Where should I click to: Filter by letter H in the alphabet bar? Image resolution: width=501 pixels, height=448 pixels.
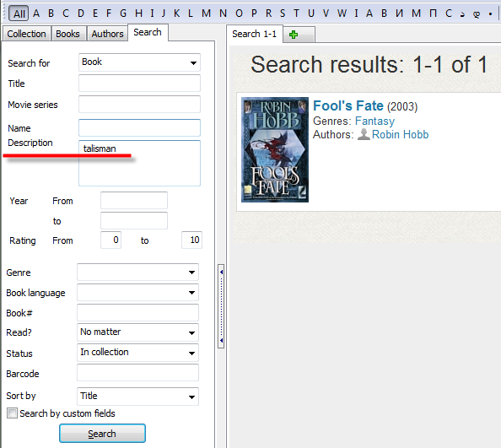point(138,13)
